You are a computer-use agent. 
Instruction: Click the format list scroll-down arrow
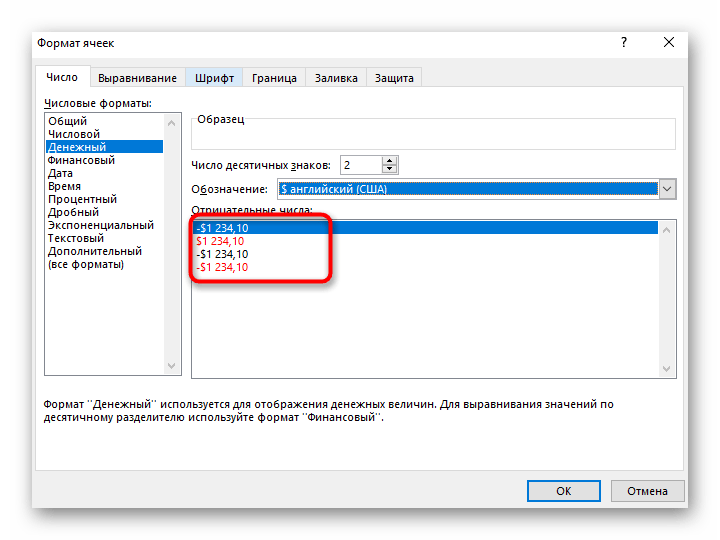click(x=172, y=366)
